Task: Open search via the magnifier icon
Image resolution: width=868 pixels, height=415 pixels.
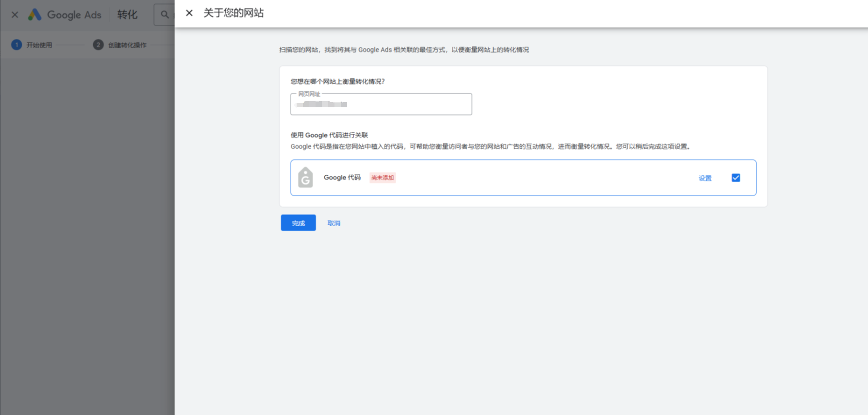Action: [165, 15]
